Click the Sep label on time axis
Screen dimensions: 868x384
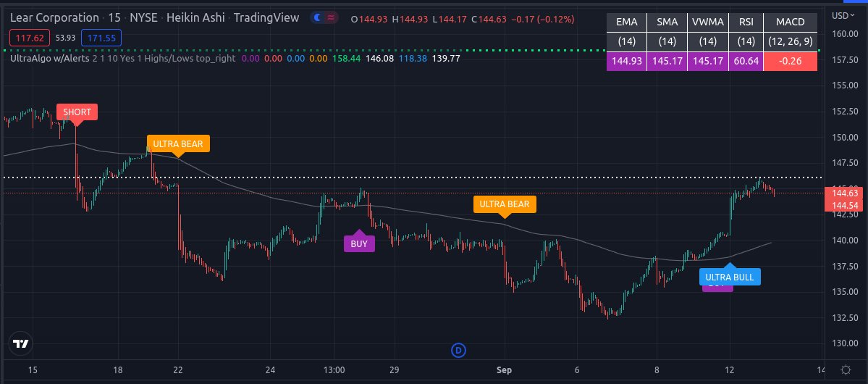tap(505, 370)
